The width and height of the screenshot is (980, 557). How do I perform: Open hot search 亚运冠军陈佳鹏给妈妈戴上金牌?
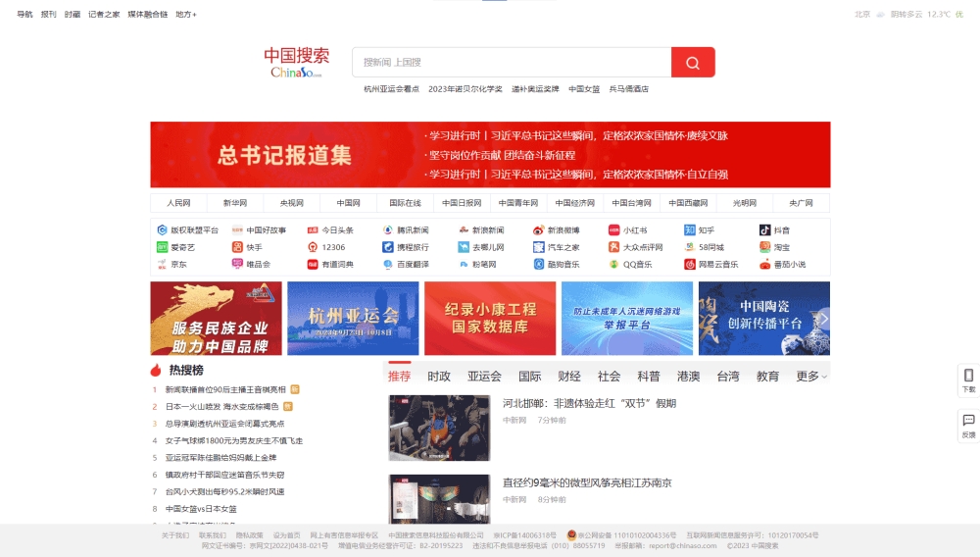(220, 458)
